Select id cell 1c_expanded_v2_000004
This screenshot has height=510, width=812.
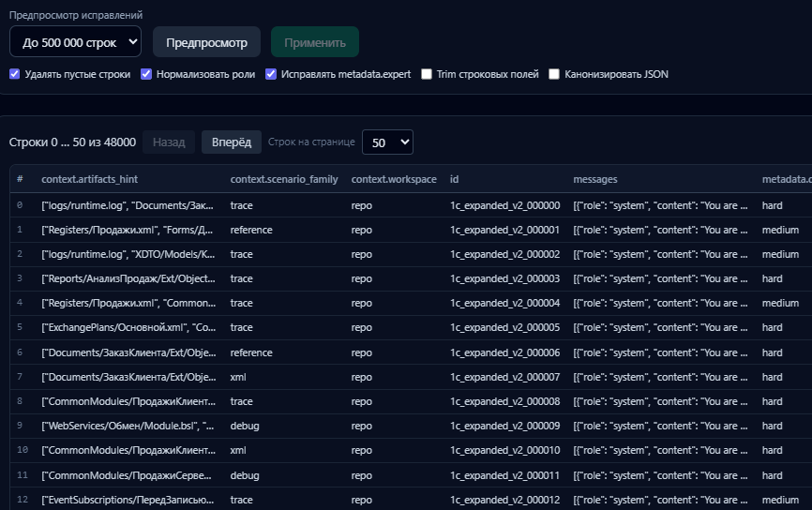(504, 303)
